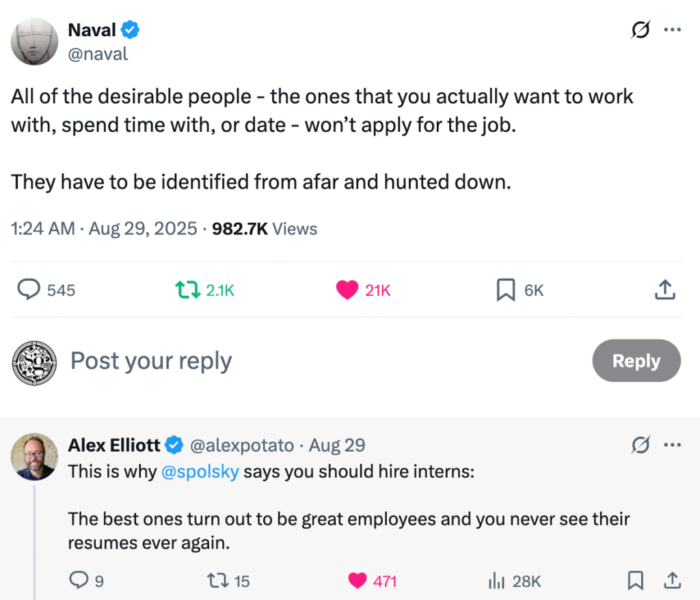
Task: Bookmark Naval's post showing 6K
Action: 506,290
